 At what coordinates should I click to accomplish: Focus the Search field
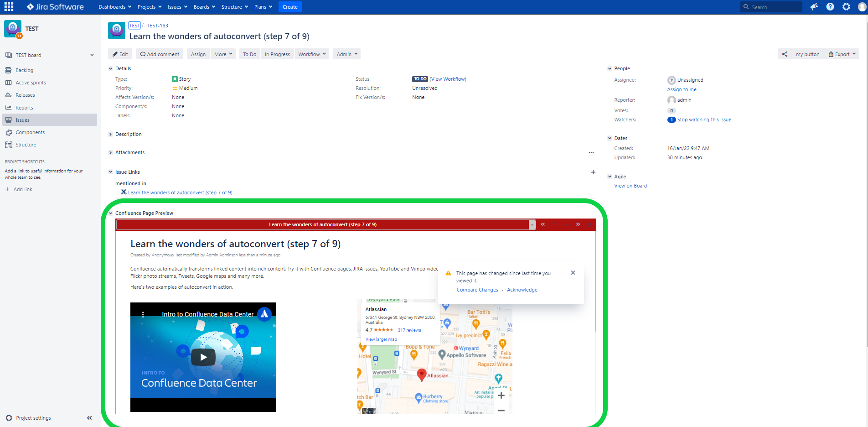pyautogui.click(x=771, y=7)
